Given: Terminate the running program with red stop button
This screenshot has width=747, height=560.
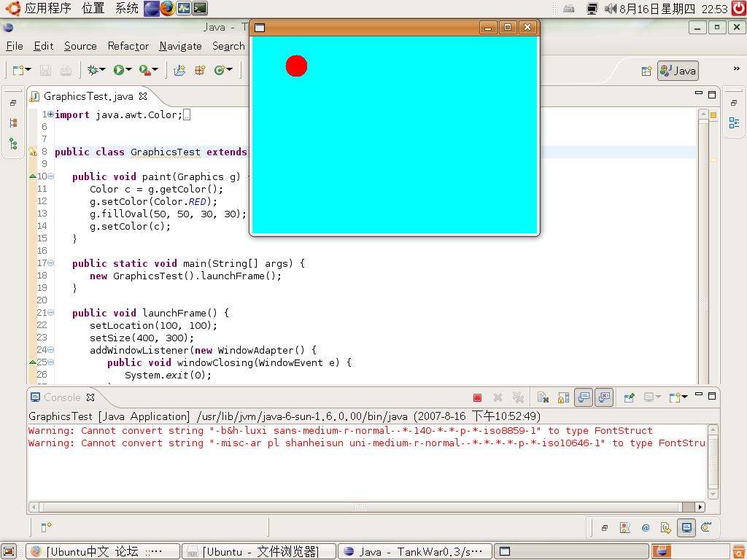Looking at the screenshot, I should (x=477, y=397).
